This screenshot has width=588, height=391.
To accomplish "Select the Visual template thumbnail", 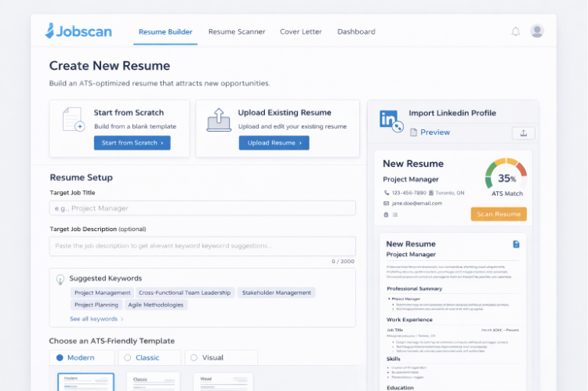I will [x=223, y=382].
